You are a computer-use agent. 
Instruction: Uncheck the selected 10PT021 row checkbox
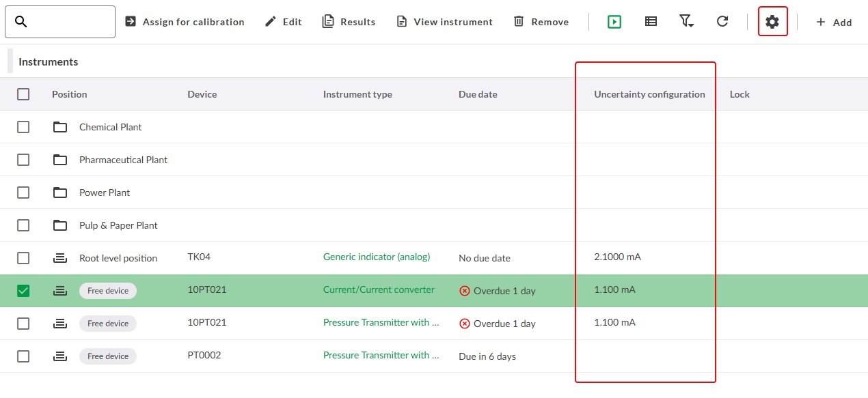23,290
